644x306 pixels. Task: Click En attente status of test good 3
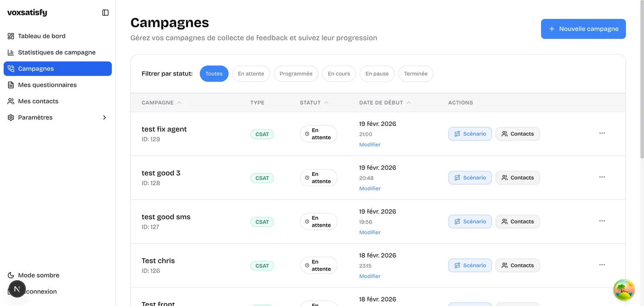[x=319, y=178]
